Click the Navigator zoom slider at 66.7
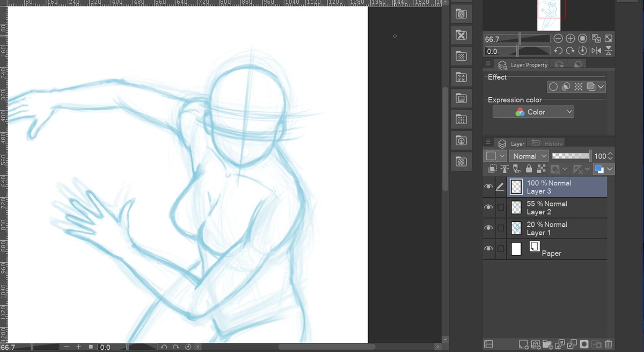 (517, 39)
